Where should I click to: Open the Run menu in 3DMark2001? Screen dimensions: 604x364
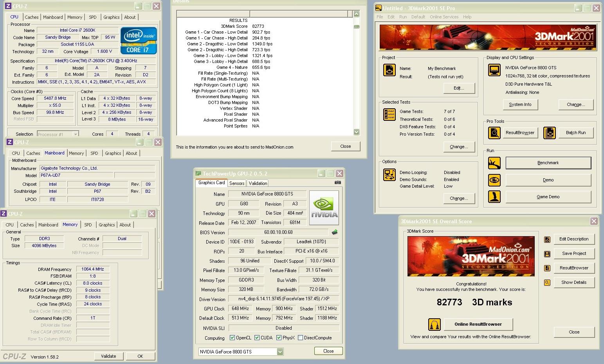[x=403, y=17]
